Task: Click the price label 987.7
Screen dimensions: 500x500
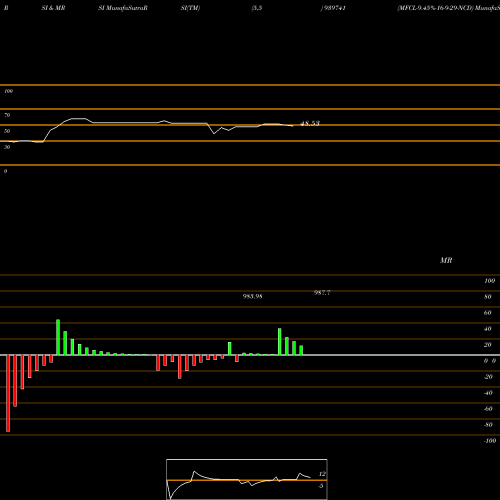Action: [322, 293]
